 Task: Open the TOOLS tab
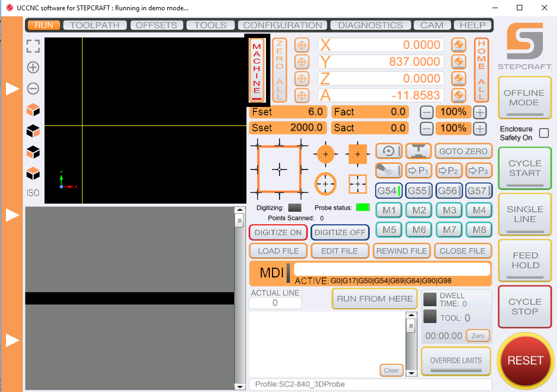click(x=210, y=25)
